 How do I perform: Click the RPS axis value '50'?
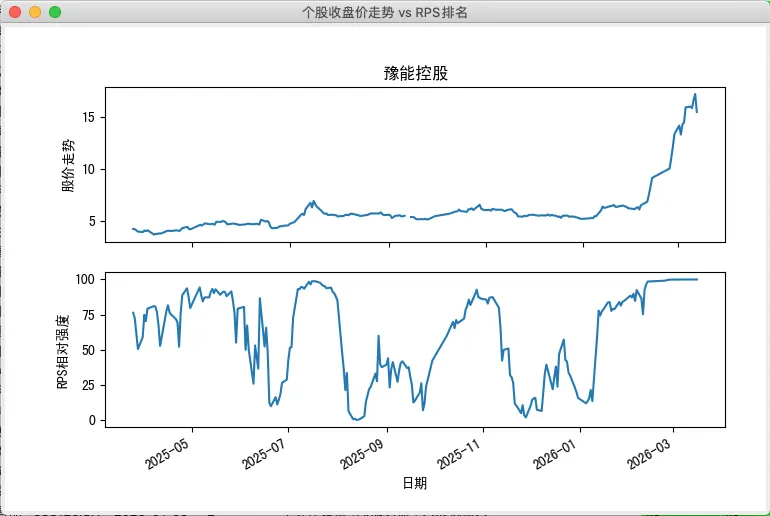pos(88,350)
